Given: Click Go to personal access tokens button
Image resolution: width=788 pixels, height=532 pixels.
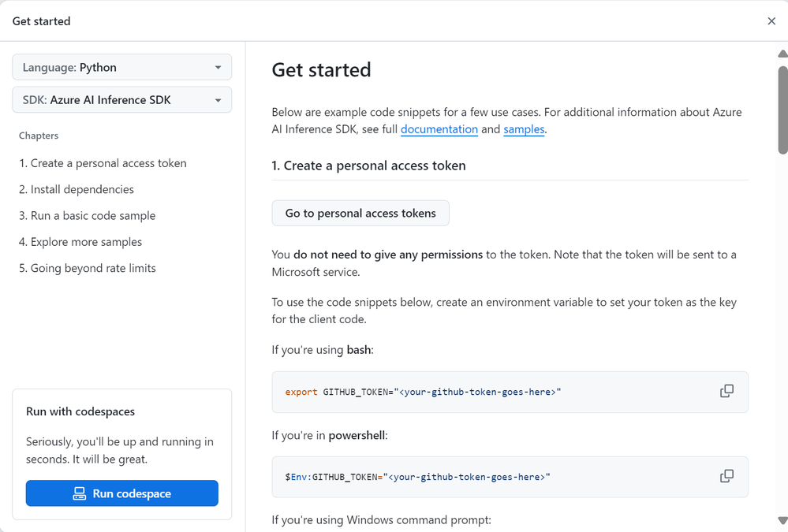Looking at the screenshot, I should click(360, 213).
